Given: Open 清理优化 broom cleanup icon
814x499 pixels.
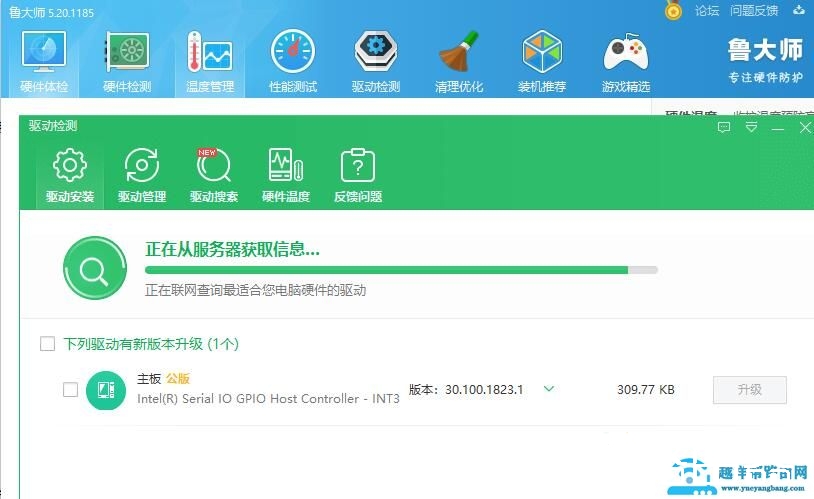Looking at the screenshot, I should pos(459,62).
